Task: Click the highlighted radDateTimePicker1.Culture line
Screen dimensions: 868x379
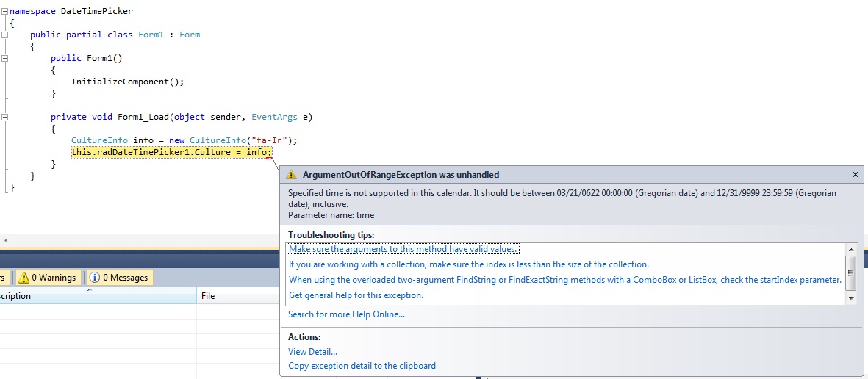Action: (171, 152)
